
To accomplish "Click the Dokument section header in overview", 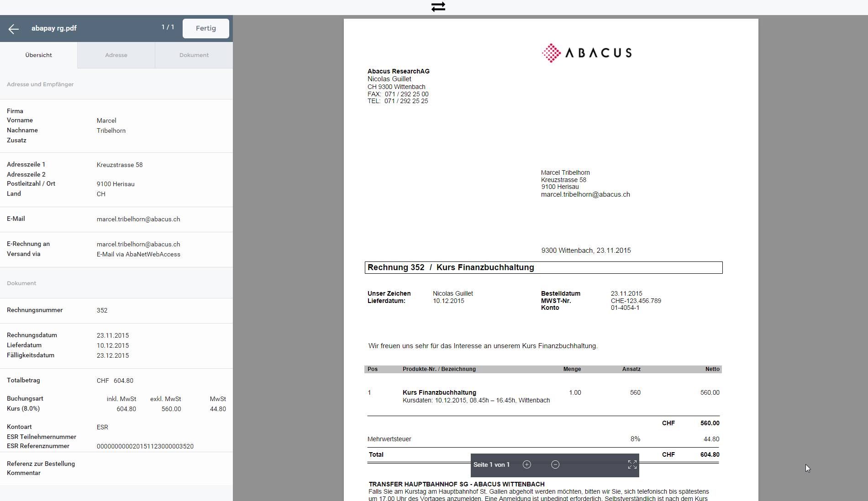I will pos(21,283).
